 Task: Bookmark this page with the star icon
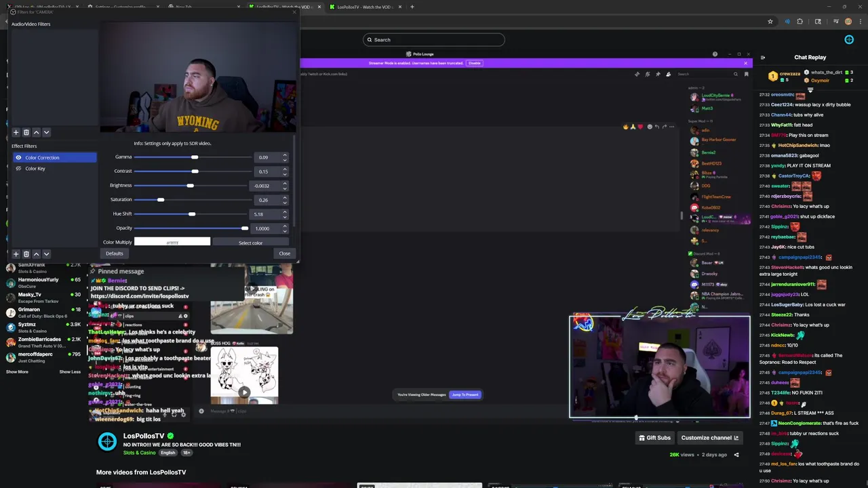point(770,22)
